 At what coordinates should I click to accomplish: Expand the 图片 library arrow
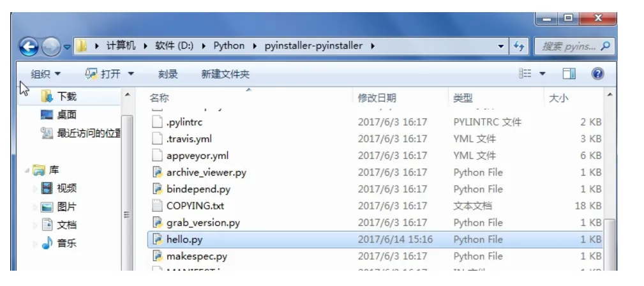[35, 207]
